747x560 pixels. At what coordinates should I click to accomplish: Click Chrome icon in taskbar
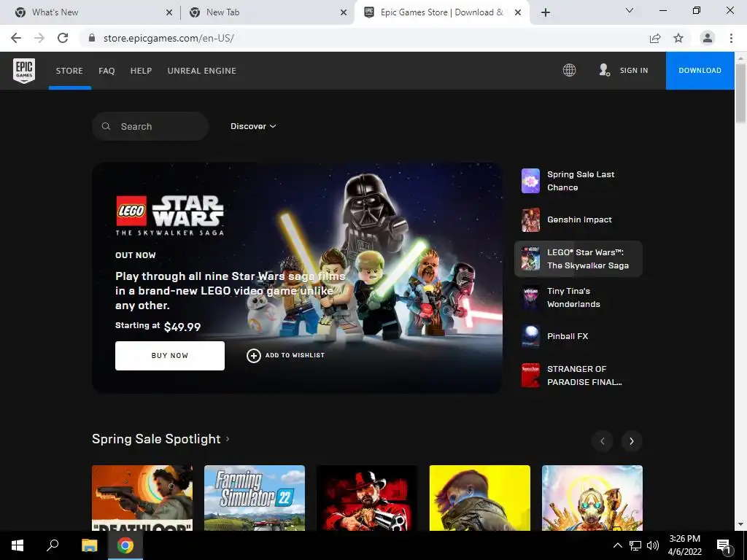(125, 545)
